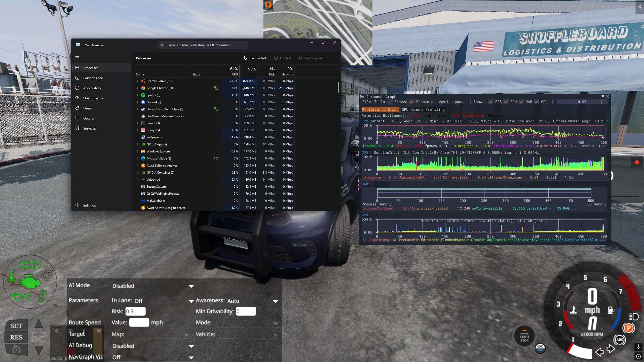Image resolution: width=644 pixels, height=362 pixels.
Task: Open Task Manager more options ellipsis
Action: 334,58
